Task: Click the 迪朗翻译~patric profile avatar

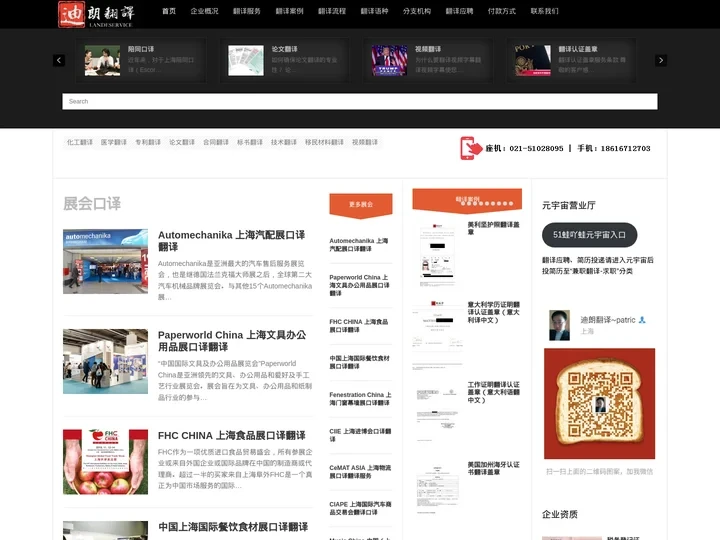Action: click(x=559, y=325)
